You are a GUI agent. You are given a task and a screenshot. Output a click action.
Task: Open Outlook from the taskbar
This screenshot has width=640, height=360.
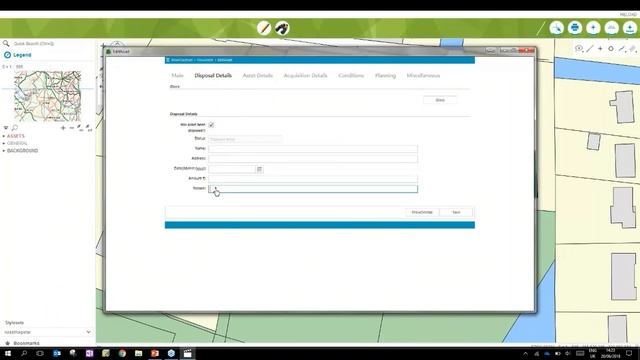coord(57,353)
